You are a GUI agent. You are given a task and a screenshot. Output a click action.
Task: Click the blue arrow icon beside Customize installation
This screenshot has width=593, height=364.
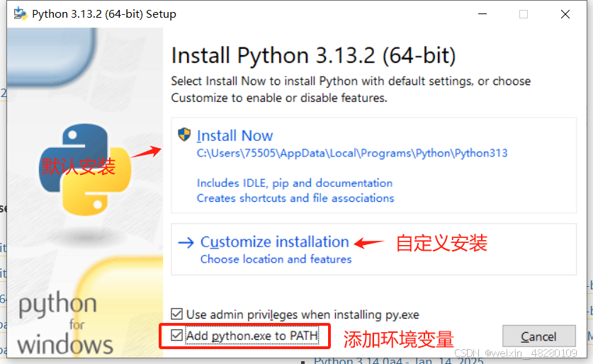(186, 243)
